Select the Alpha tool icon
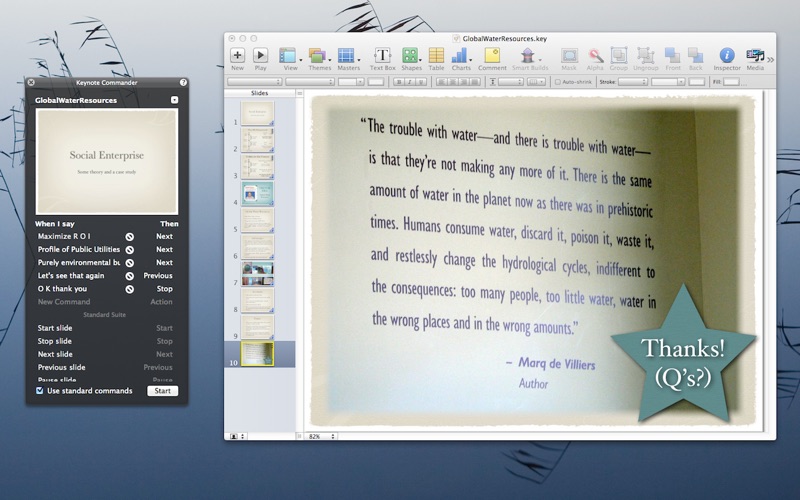 point(595,55)
